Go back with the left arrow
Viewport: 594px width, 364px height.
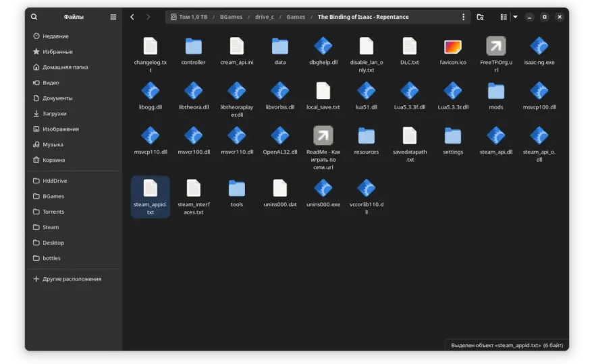coord(132,17)
